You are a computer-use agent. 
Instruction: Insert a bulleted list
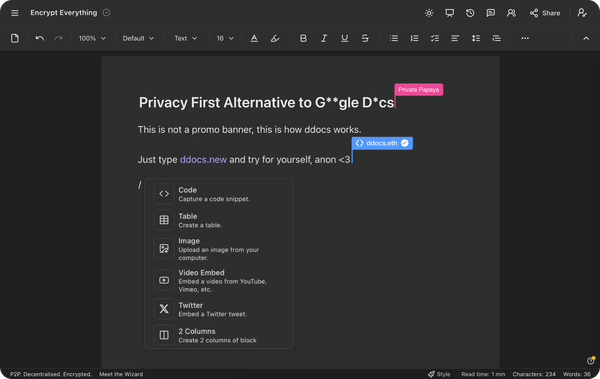pyautogui.click(x=394, y=38)
